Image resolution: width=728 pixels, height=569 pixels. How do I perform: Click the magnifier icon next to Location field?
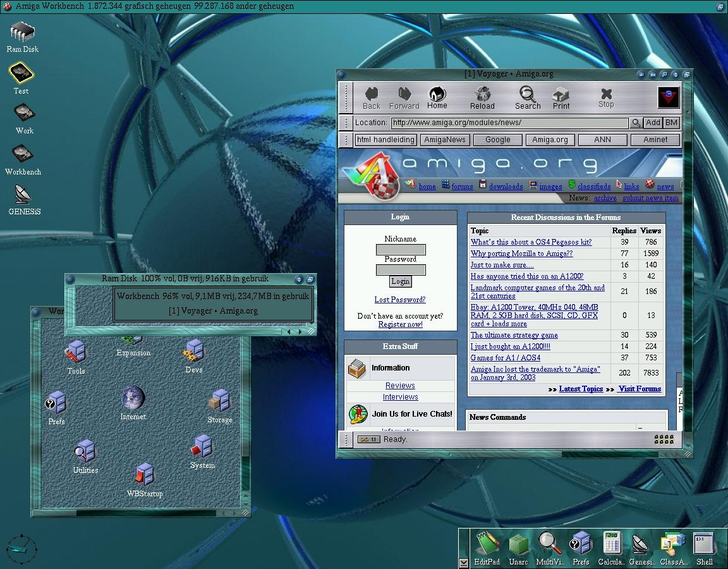click(636, 123)
